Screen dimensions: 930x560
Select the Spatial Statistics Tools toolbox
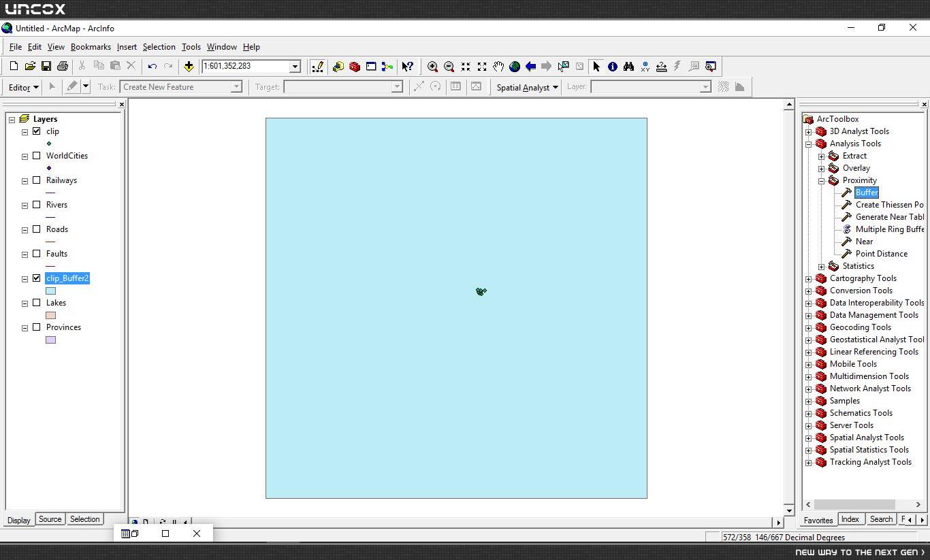coord(869,450)
